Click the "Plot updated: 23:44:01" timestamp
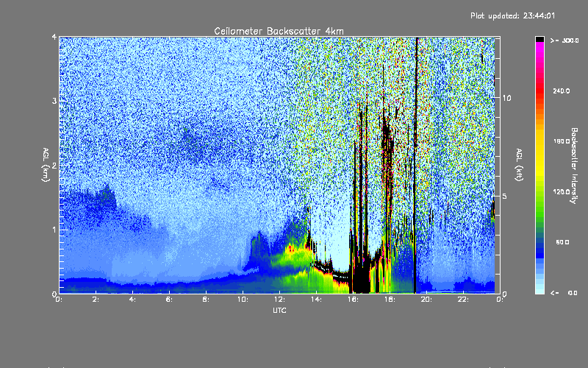588x368 pixels. click(x=512, y=15)
